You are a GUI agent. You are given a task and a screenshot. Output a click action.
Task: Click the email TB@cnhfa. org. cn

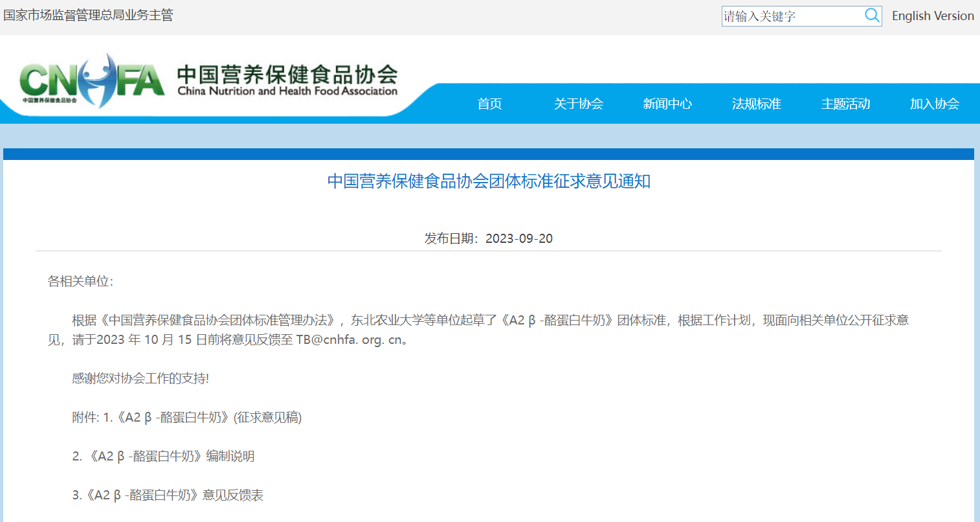[350, 340]
